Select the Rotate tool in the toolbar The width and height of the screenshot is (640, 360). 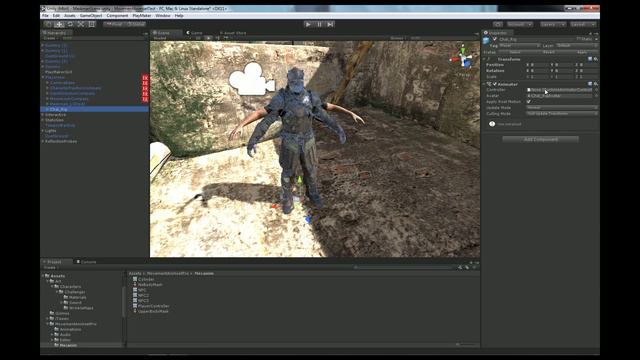[x=70, y=24]
